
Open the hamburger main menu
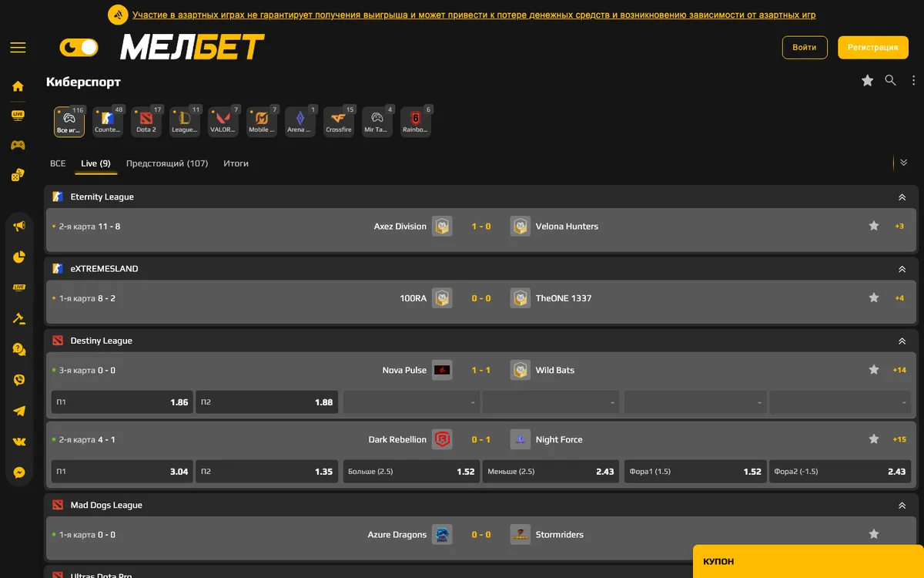tap(18, 48)
